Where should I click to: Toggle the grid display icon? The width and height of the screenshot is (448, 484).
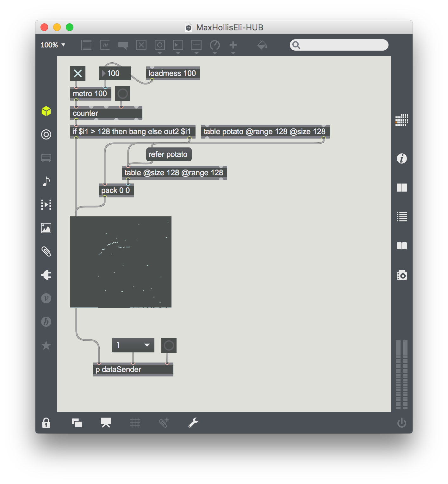(x=135, y=423)
